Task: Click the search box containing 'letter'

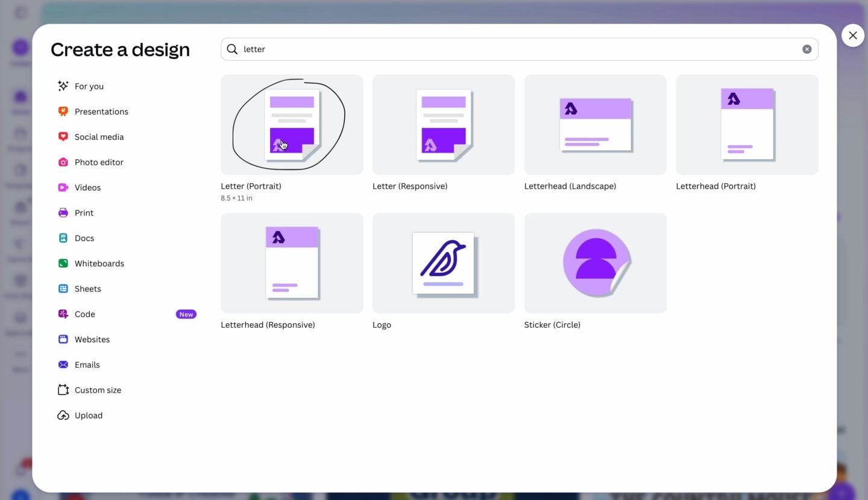Action: coord(519,49)
